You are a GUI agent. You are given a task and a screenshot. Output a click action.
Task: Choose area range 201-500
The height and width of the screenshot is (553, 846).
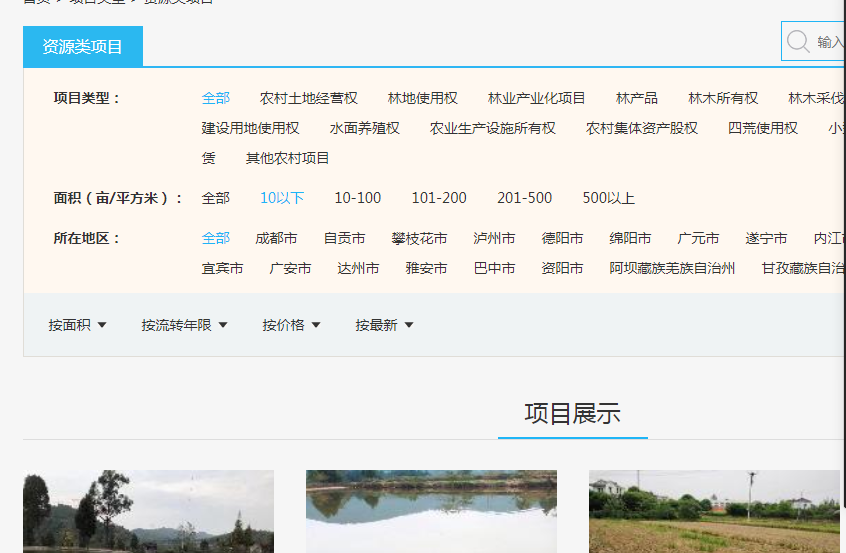tap(524, 198)
